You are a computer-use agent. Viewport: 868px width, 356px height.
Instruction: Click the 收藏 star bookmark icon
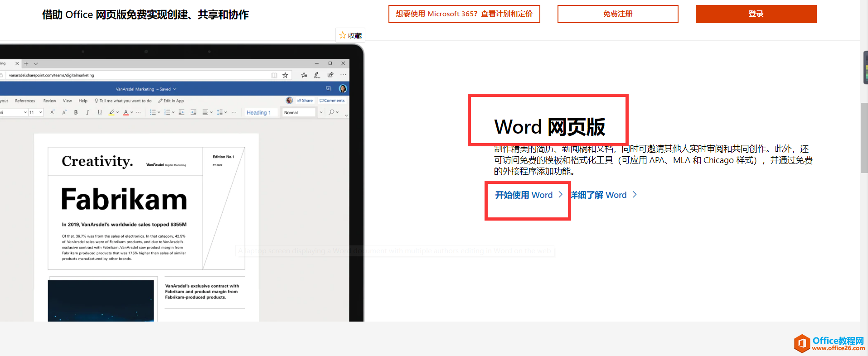point(343,35)
